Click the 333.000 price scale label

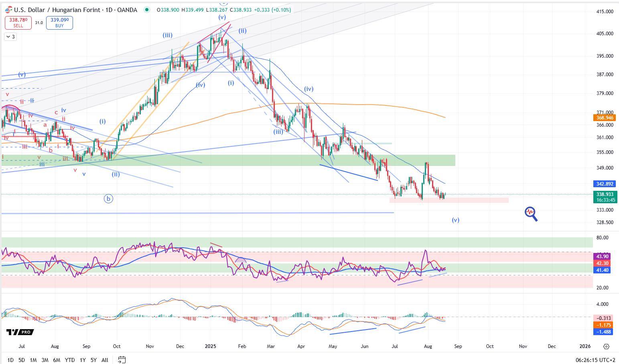point(605,210)
